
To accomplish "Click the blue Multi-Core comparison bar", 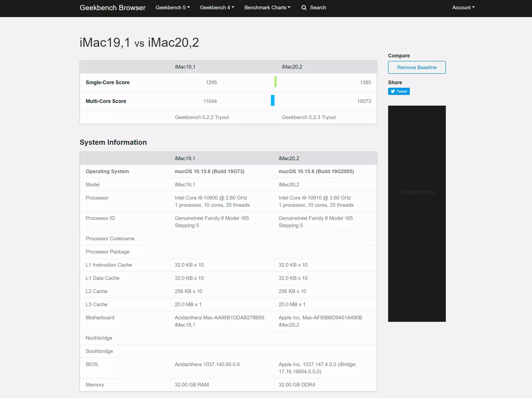I will point(272,100).
